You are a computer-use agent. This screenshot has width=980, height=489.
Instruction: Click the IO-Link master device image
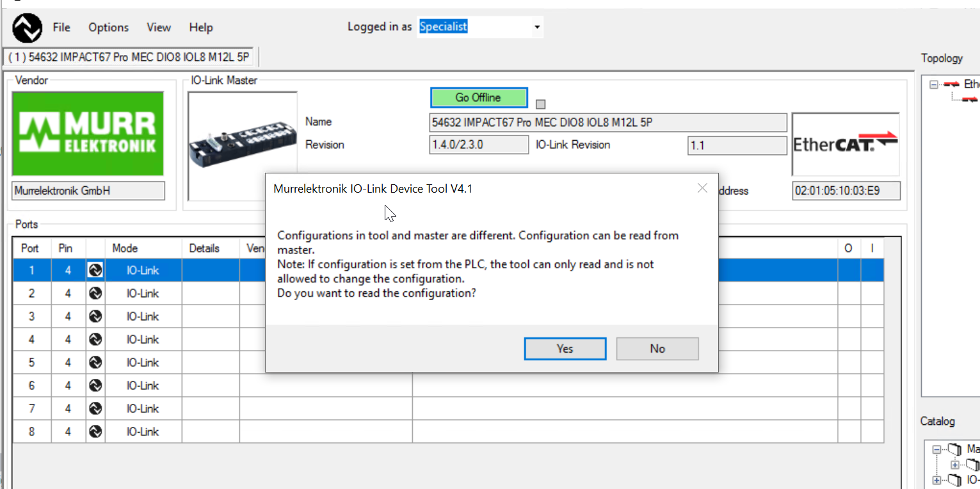(243, 145)
